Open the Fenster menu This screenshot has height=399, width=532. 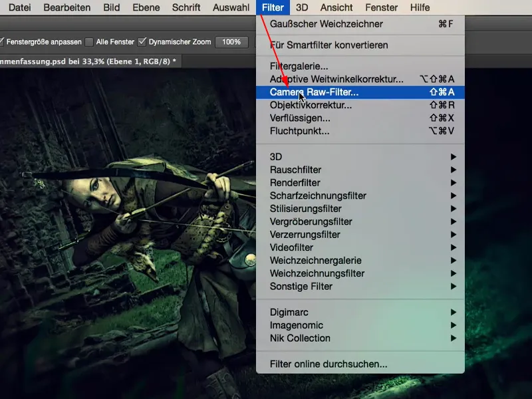[380, 7]
